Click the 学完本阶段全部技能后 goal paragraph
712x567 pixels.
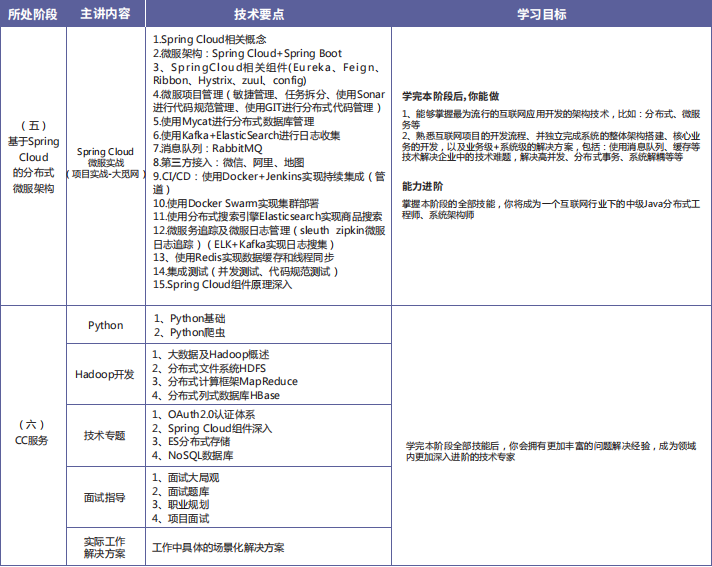coord(551,451)
